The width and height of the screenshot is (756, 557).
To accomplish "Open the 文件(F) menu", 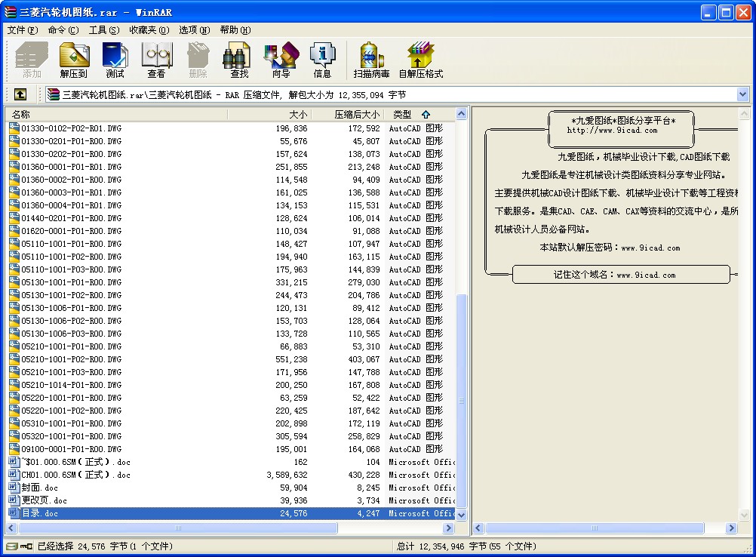I will (22, 30).
